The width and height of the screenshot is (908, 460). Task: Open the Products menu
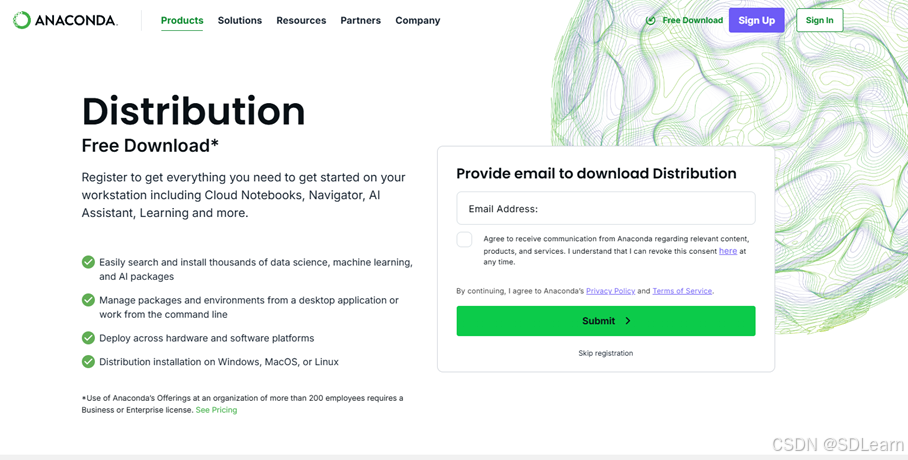(182, 20)
